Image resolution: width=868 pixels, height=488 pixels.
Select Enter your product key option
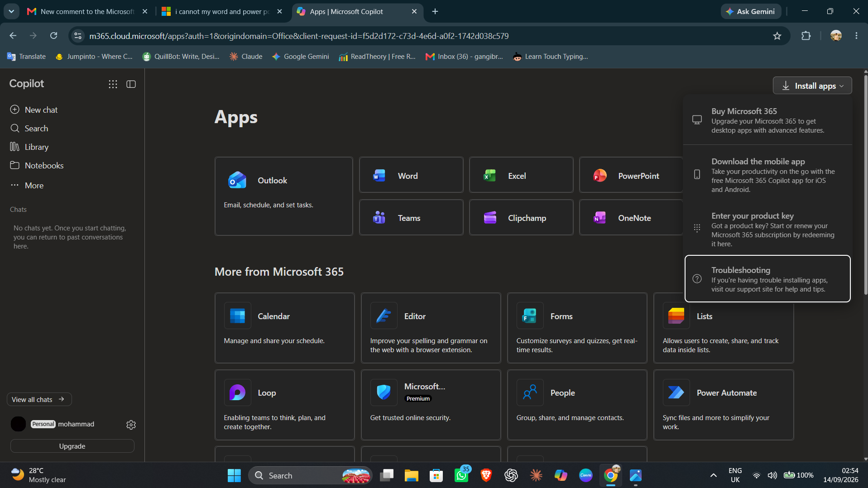click(x=767, y=229)
